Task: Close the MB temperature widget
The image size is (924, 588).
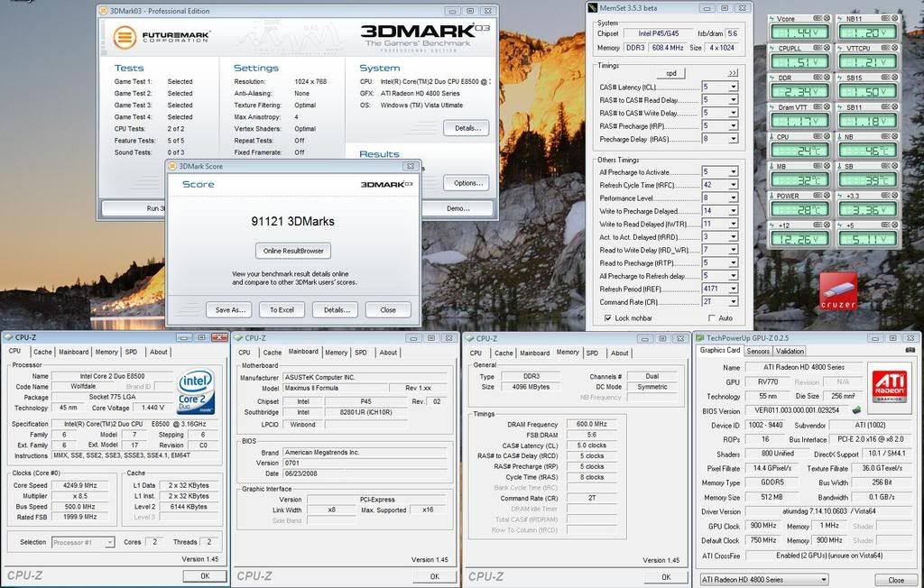Action: click(827, 166)
